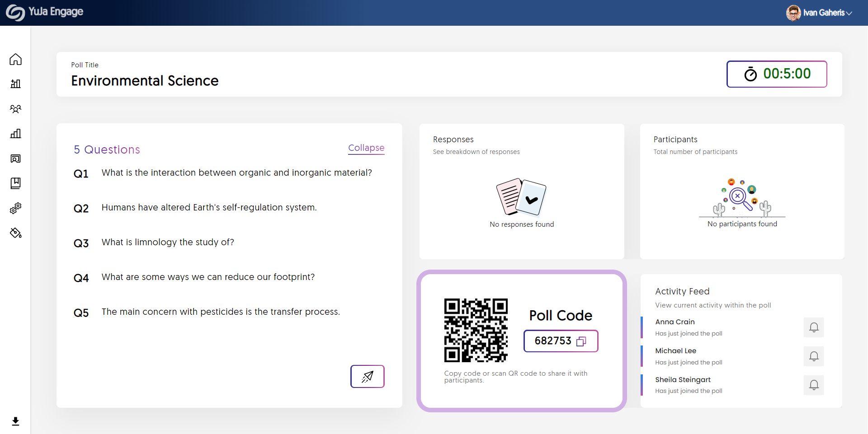Click the stopwatch timer icon
This screenshot has width=868, height=434.
[x=750, y=74]
